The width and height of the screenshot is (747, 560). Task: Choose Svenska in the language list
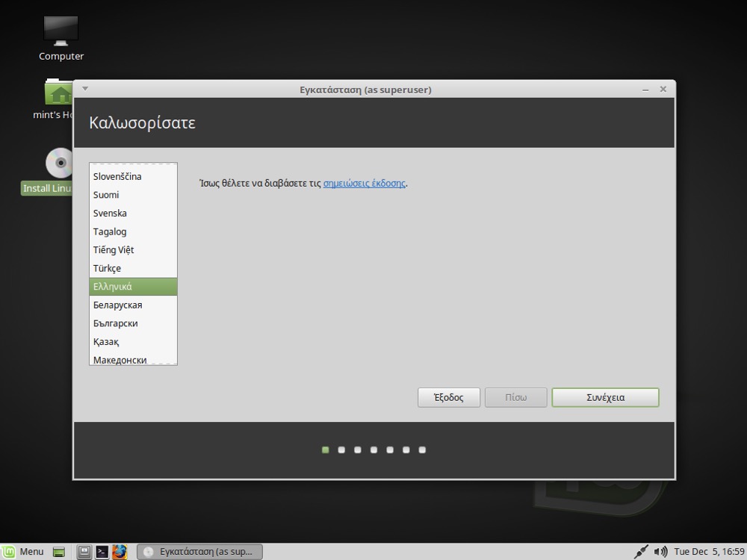pos(110,213)
